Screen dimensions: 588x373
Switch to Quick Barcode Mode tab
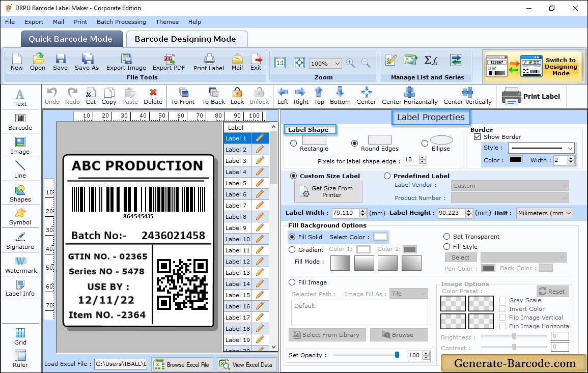tap(71, 39)
